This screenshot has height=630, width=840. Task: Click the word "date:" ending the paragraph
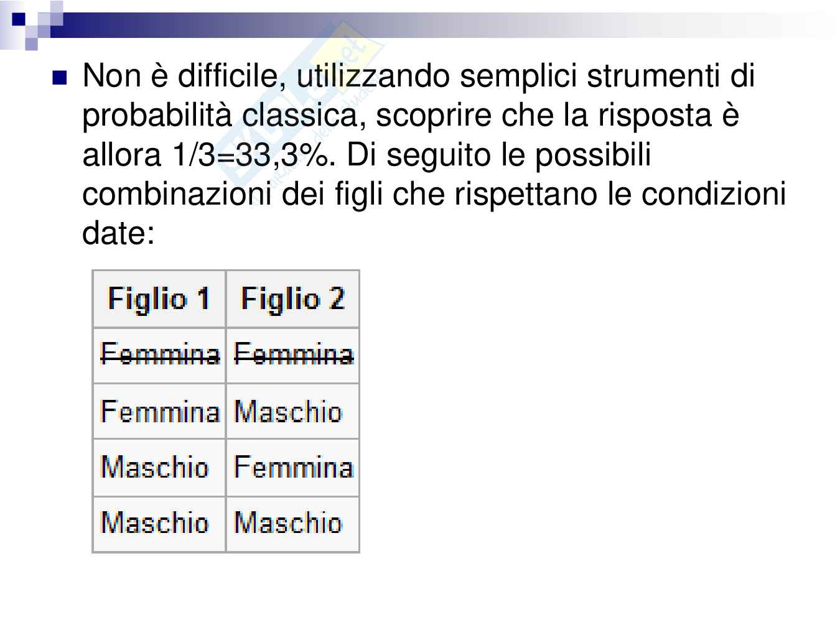[118, 233]
